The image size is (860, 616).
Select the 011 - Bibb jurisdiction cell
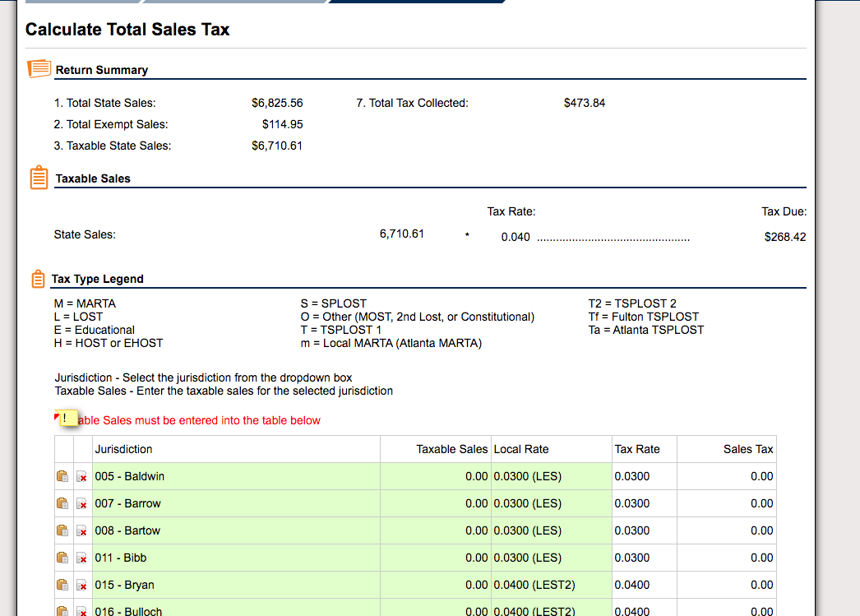click(237, 558)
